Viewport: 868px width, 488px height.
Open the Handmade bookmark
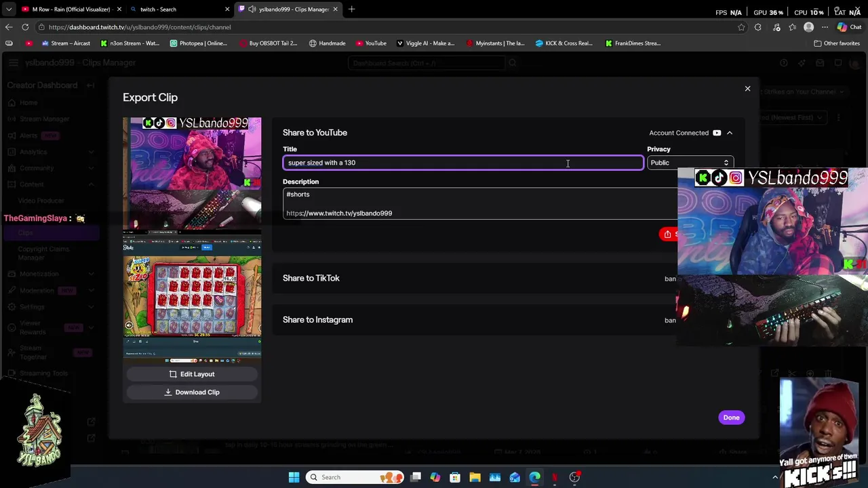pyautogui.click(x=327, y=43)
